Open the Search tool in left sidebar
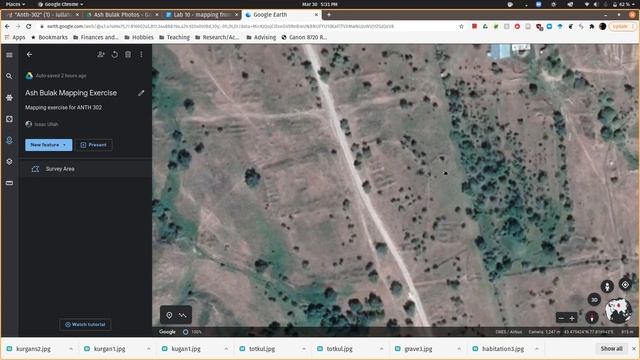Image resolution: width=640 pixels, height=360 pixels. tap(9, 76)
